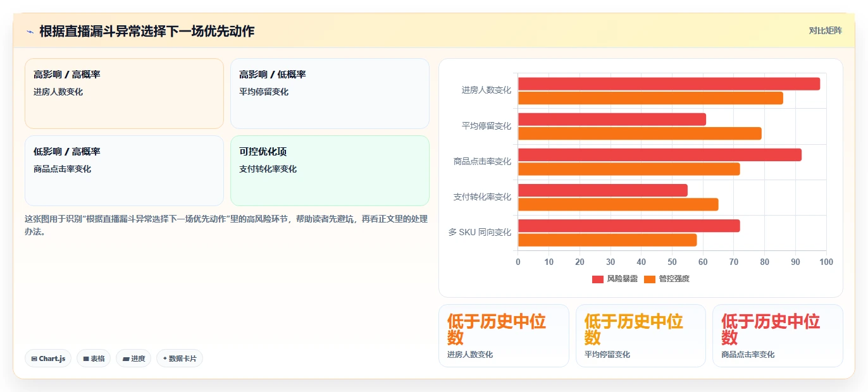Toggle the 管控强度 legend orange swatch
The image size is (868, 392).
[x=650, y=279]
